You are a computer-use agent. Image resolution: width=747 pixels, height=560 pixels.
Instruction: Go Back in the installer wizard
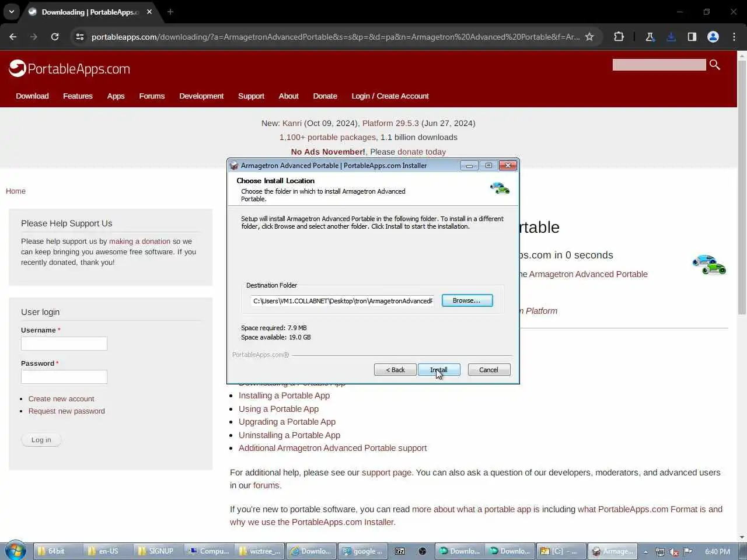click(x=395, y=370)
